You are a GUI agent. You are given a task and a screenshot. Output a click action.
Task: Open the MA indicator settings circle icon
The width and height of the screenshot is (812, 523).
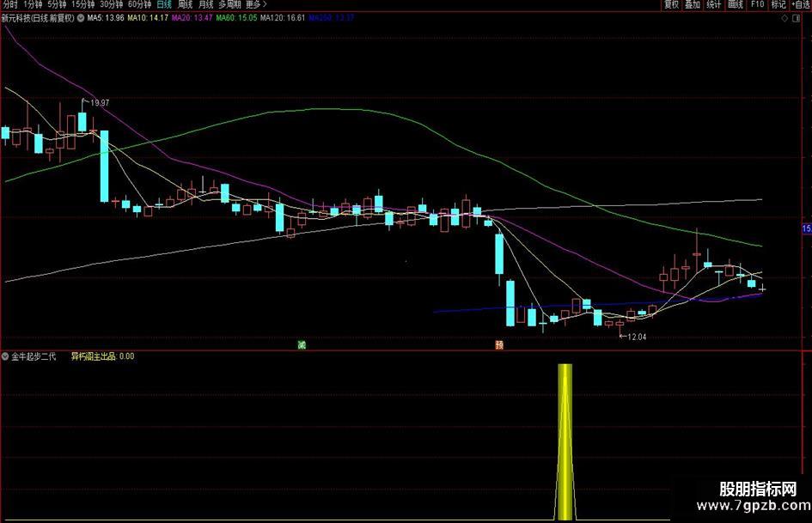pos(80,18)
